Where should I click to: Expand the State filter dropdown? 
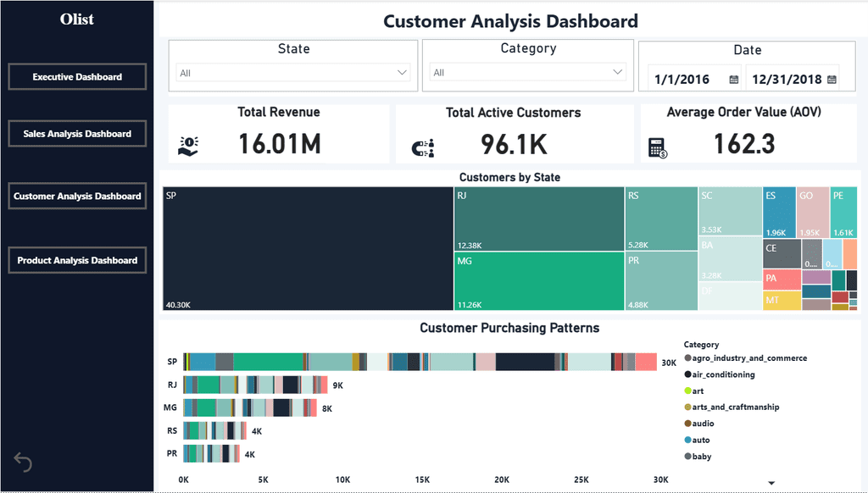click(x=293, y=73)
